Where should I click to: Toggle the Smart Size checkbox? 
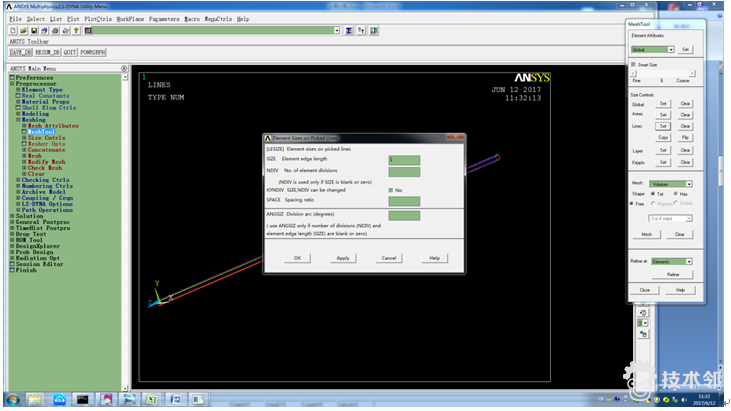click(x=633, y=65)
